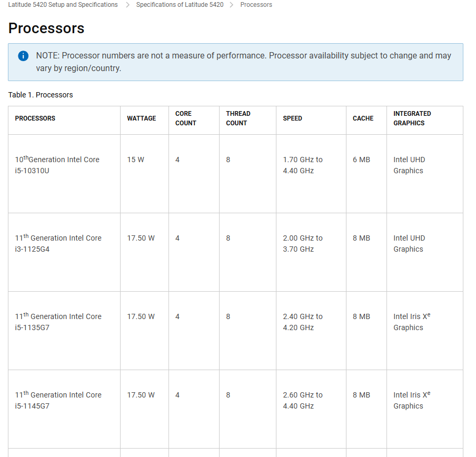Click the CACHE column header

[x=363, y=118]
